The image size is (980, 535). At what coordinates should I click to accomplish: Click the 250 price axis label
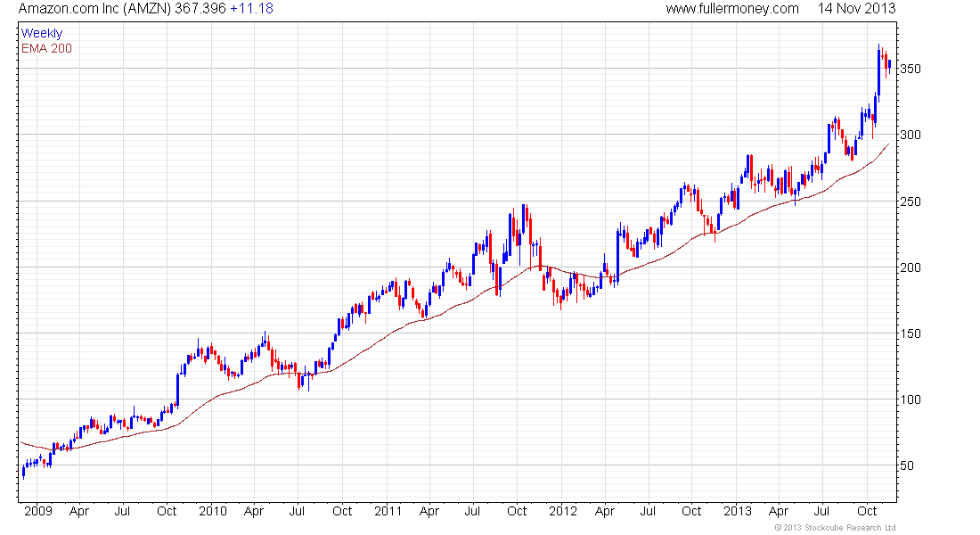[x=910, y=202]
